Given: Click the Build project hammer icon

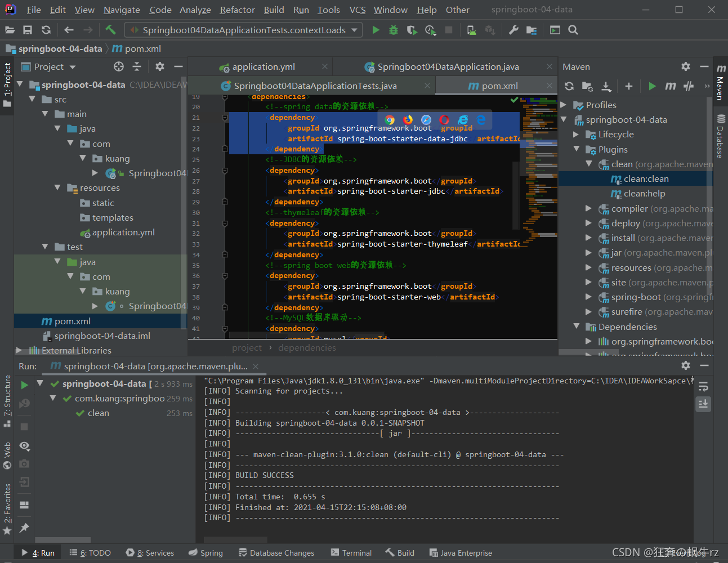Looking at the screenshot, I should click(110, 30).
